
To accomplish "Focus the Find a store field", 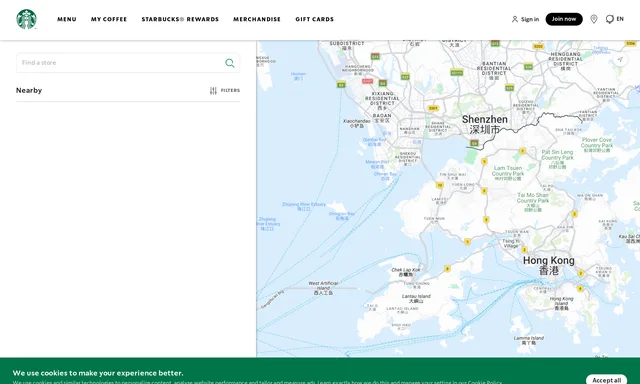I will 128,63.
